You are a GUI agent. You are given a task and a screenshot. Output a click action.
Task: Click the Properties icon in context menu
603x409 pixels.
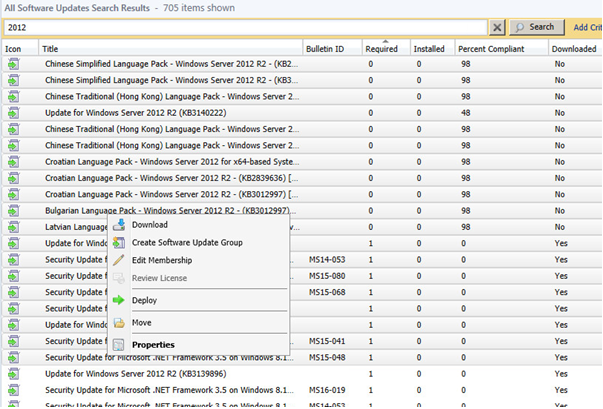tap(119, 345)
